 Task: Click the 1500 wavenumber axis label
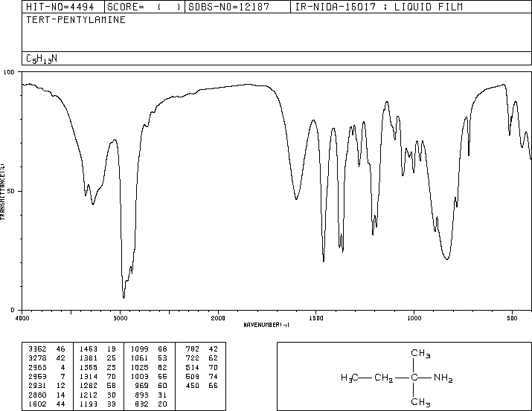click(x=316, y=318)
